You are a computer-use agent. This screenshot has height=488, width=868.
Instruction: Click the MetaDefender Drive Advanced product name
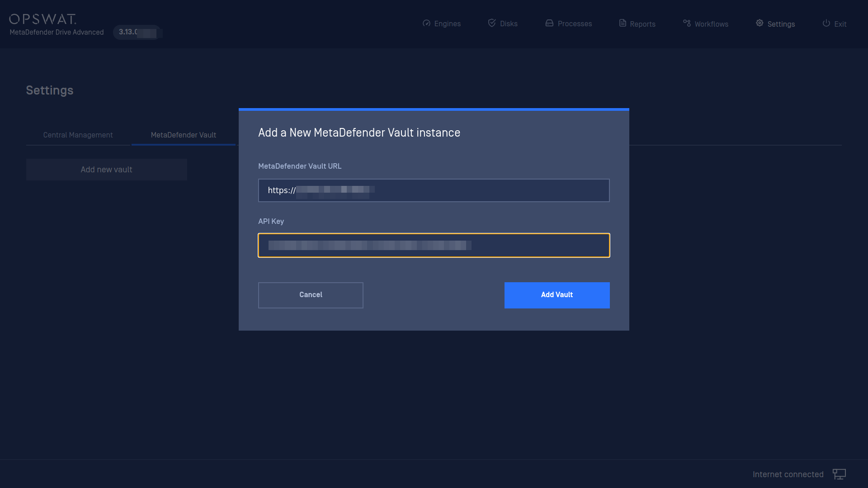coord(57,32)
